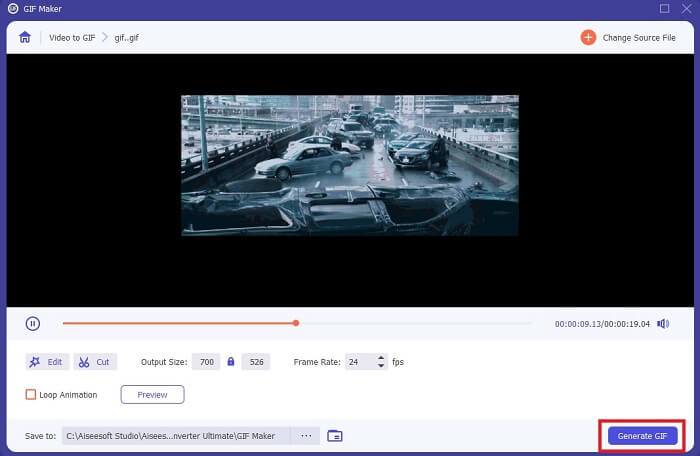Browse save path with three dots button
Viewport: 700px width, 456px height.
pos(306,435)
